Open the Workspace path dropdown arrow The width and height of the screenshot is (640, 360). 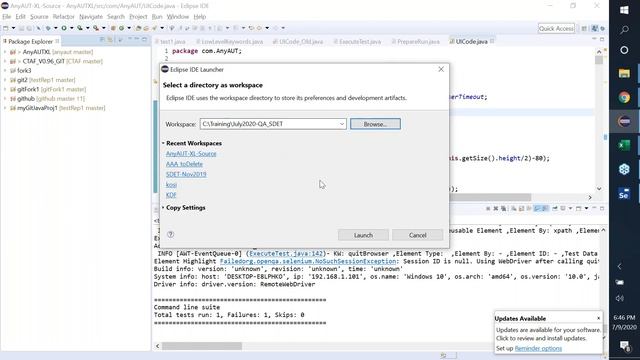point(342,124)
